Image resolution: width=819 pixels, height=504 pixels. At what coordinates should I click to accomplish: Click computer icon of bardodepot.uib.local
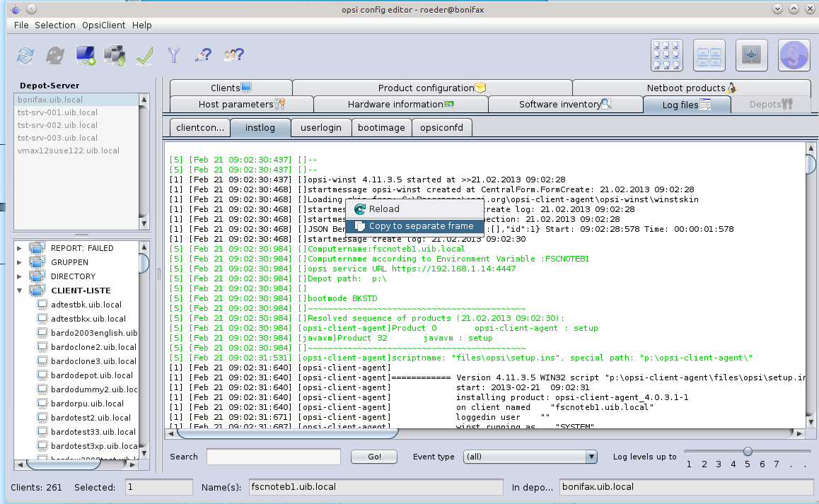click(x=42, y=375)
